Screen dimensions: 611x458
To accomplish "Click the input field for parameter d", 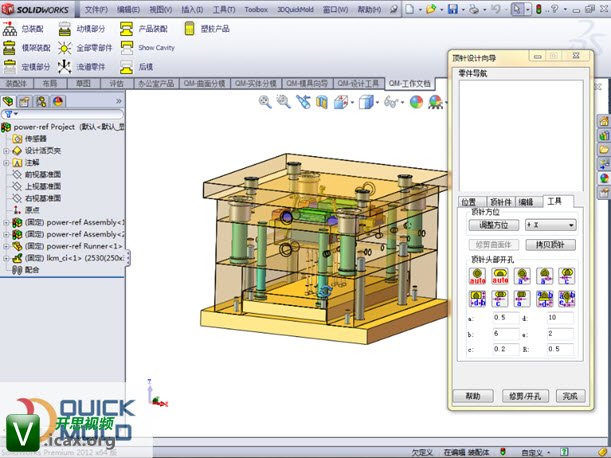I will point(560,317).
